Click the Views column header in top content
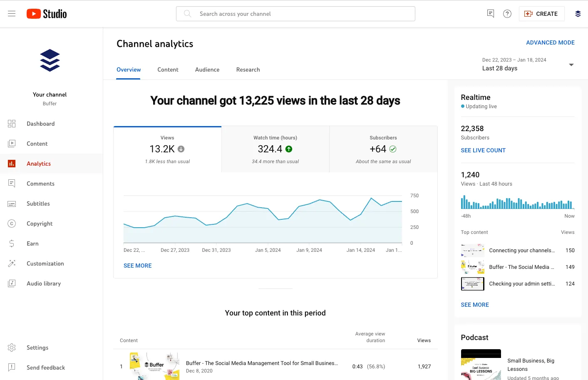The width and height of the screenshot is (588, 380). [x=424, y=340]
